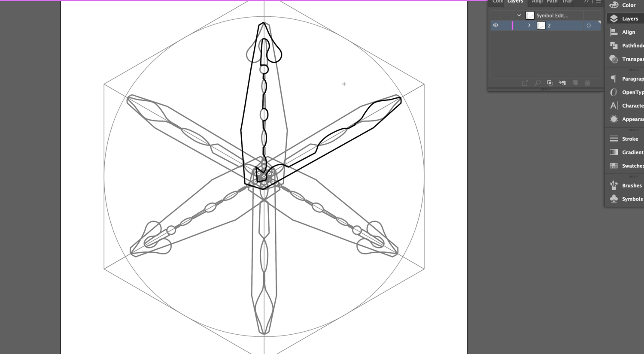Open the Paragraph panel from the dock
644x354 pixels.
[625, 79]
